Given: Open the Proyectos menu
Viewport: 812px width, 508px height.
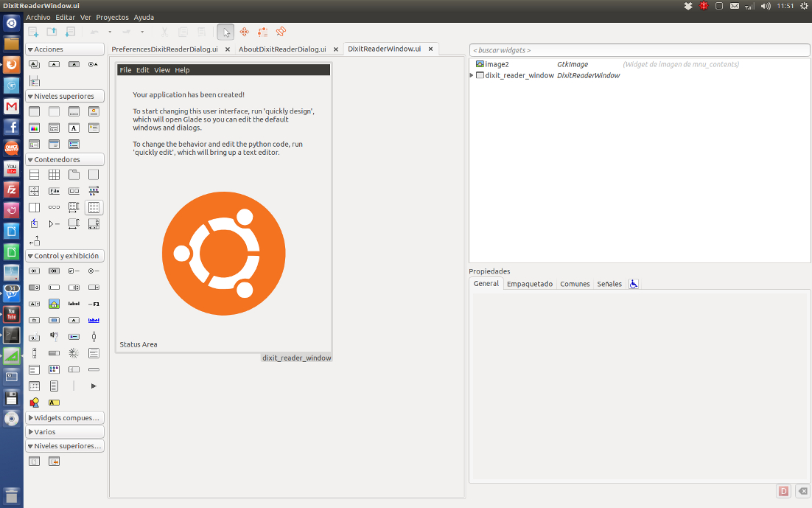Looking at the screenshot, I should click(113, 17).
